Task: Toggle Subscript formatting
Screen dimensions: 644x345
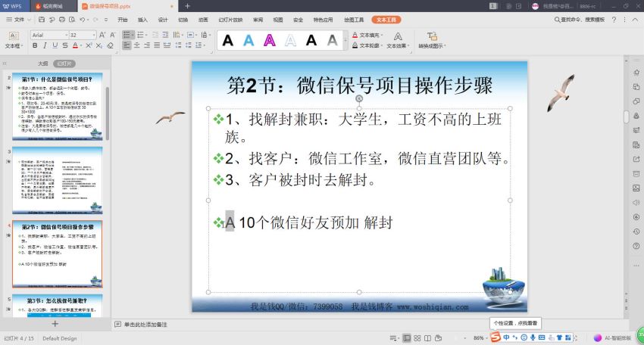Action: 99,45
